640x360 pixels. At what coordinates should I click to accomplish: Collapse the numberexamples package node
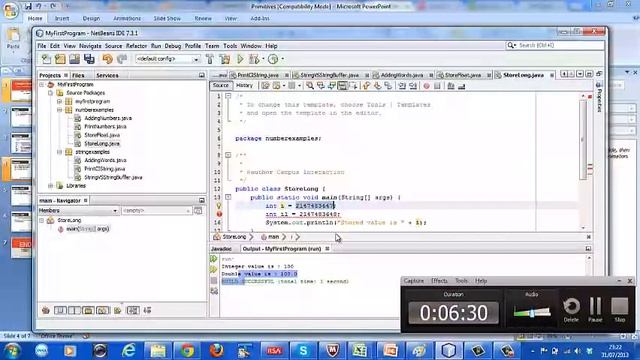(x=60, y=110)
